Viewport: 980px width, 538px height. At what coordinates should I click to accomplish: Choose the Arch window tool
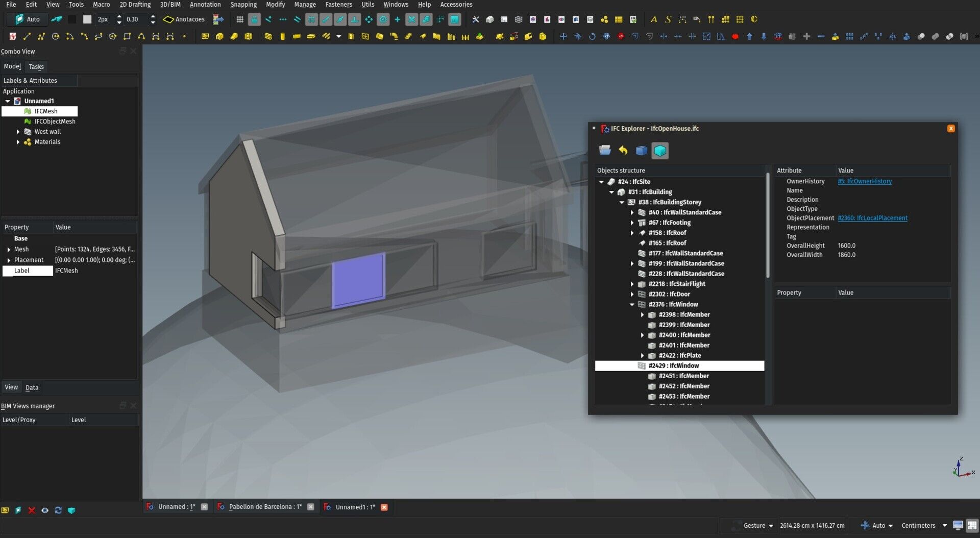coord(365,36)
